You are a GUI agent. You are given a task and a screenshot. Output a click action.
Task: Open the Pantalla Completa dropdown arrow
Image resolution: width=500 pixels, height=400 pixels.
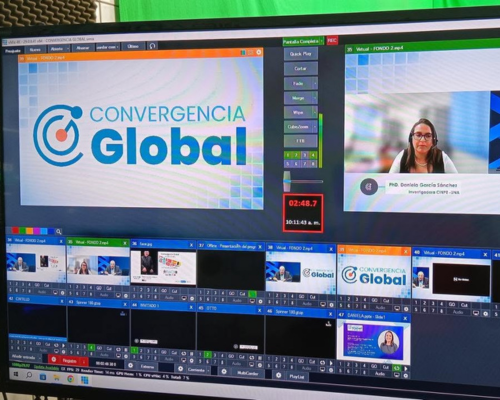(322, 41)
